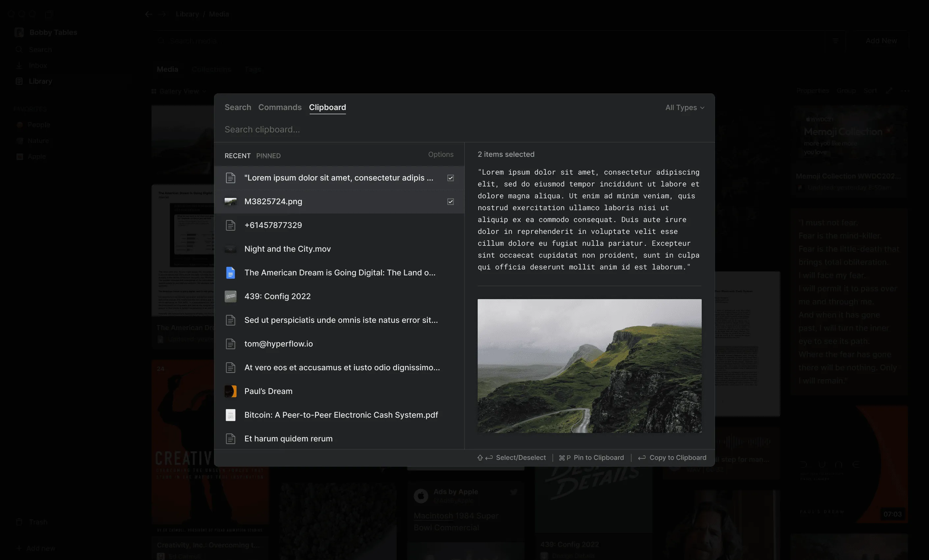Click the landscape image preview
Image resolution: width=929 pixels, height=560 pixels.
point(590,366)
